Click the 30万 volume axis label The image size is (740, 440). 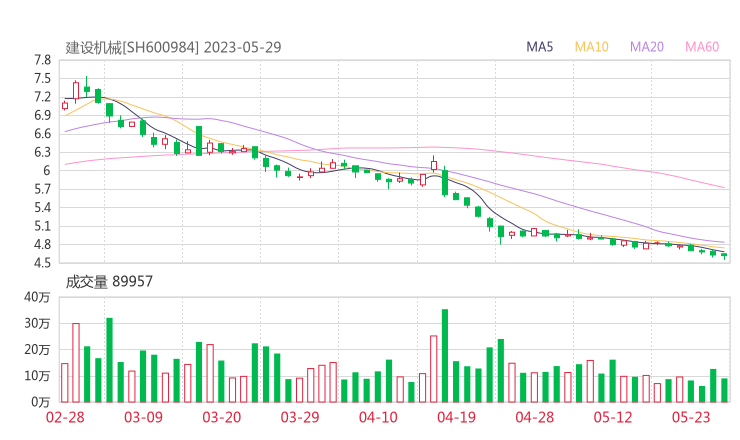[x=37, y=323]
